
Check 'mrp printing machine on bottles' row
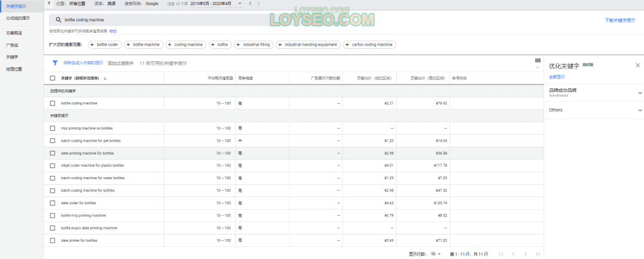tap(53, 128)
